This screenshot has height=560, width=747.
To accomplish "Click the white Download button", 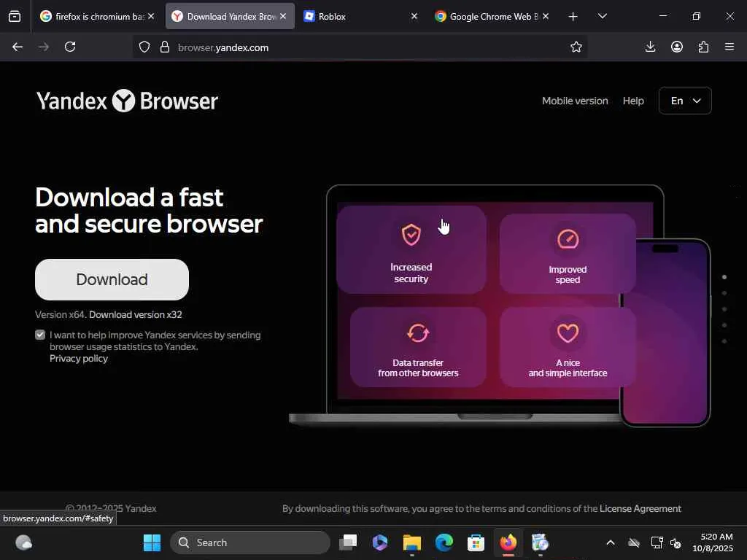I will [112, 279].
